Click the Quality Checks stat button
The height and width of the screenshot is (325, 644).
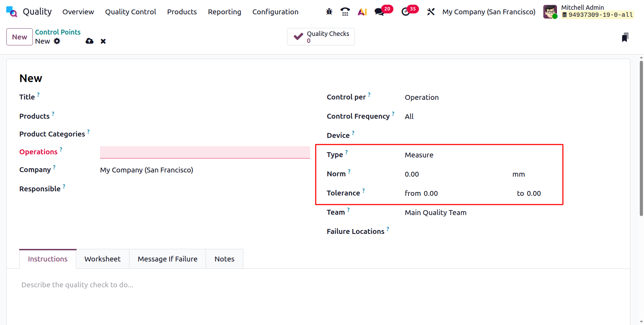[321, 37]
